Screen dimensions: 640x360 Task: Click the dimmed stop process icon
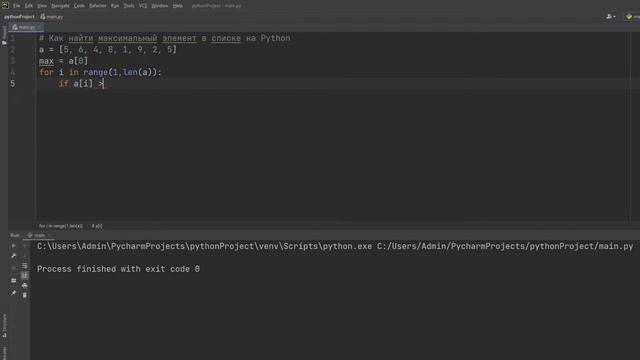tap(13, 268)
